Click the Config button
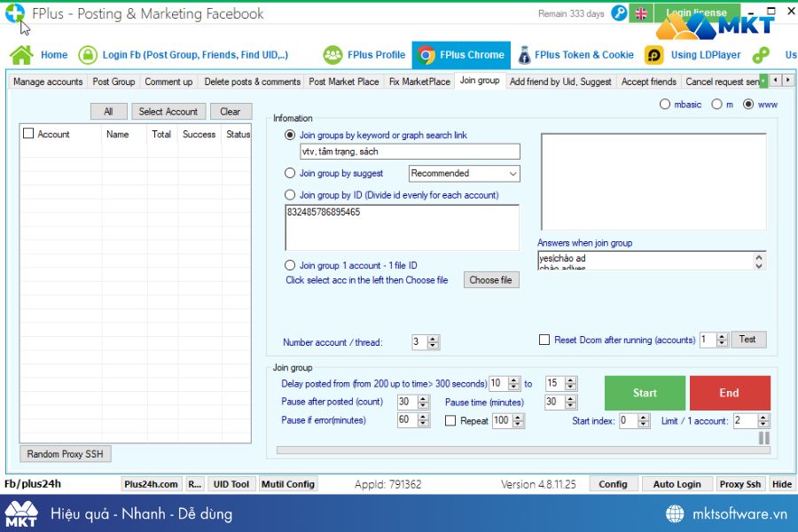The width and height of the screenshot is (798, 532). pos(613,484)
